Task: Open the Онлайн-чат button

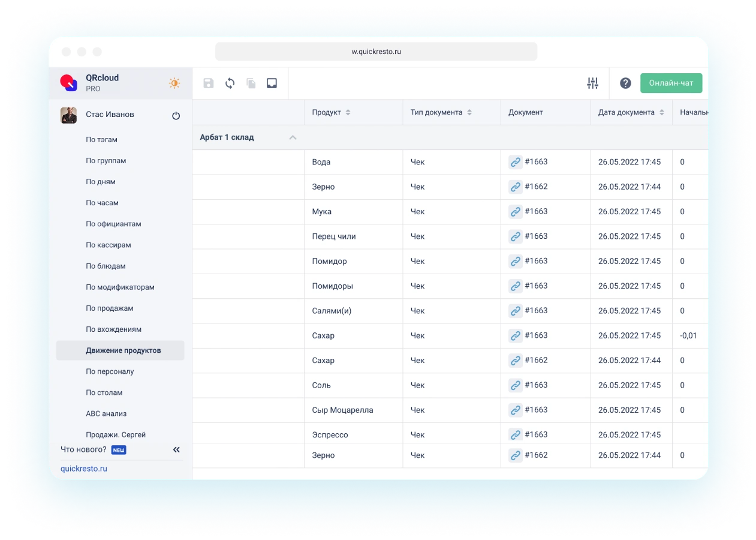Action: (x=671, y=83)
